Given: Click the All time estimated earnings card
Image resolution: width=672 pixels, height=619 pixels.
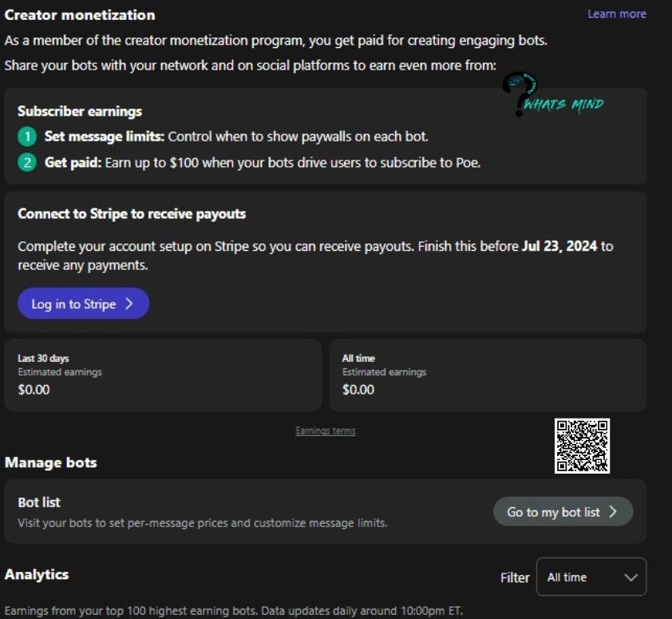Looking at the screenshot, I should point(488,375).
